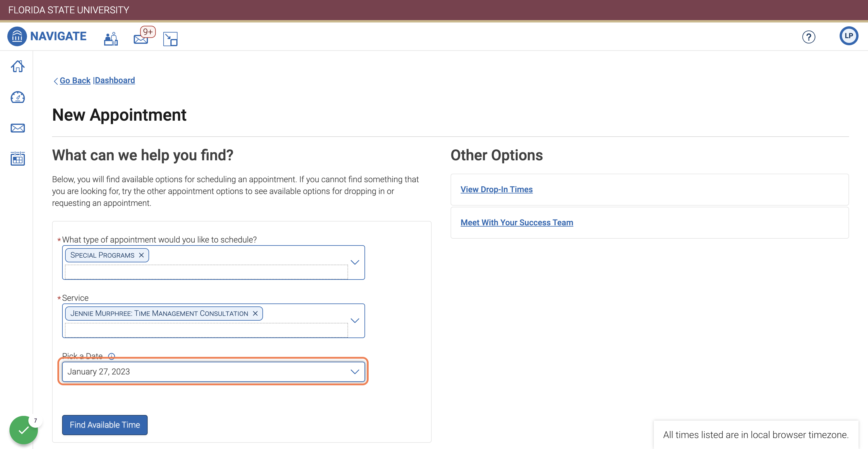Go to Home via sidebar house icon
Screen dimensions: 868x449
click(17, 66)
